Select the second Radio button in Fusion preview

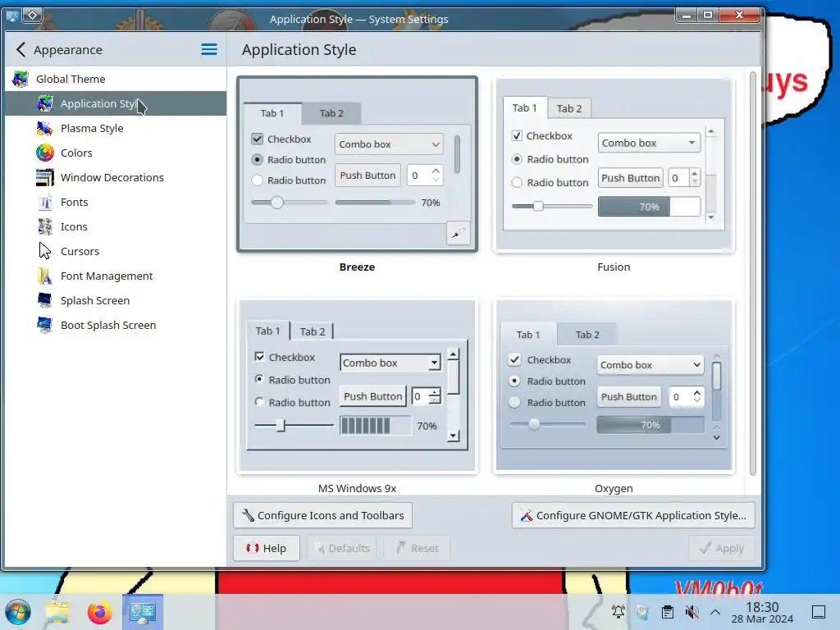pyautogui.click(x=517, y=183)
